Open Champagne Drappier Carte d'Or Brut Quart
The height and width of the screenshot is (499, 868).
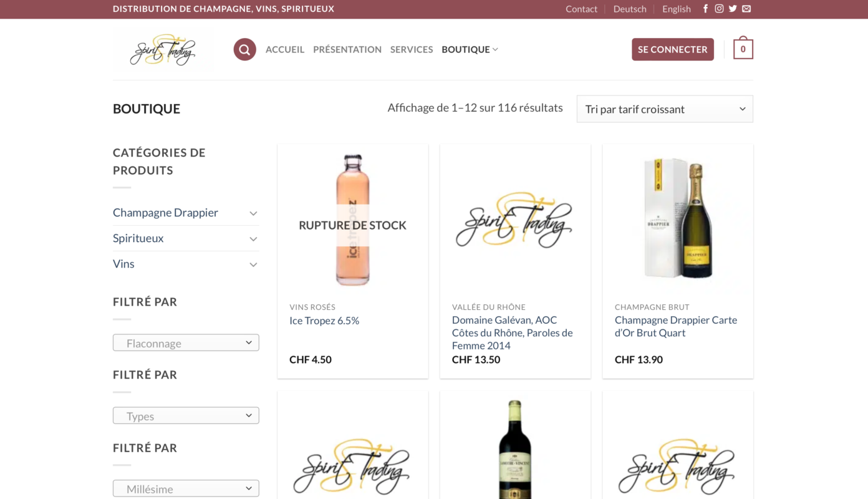[676, 326]
